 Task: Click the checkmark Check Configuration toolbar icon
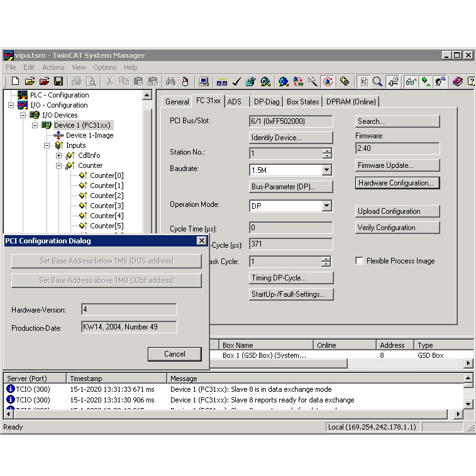pos(236,81)
